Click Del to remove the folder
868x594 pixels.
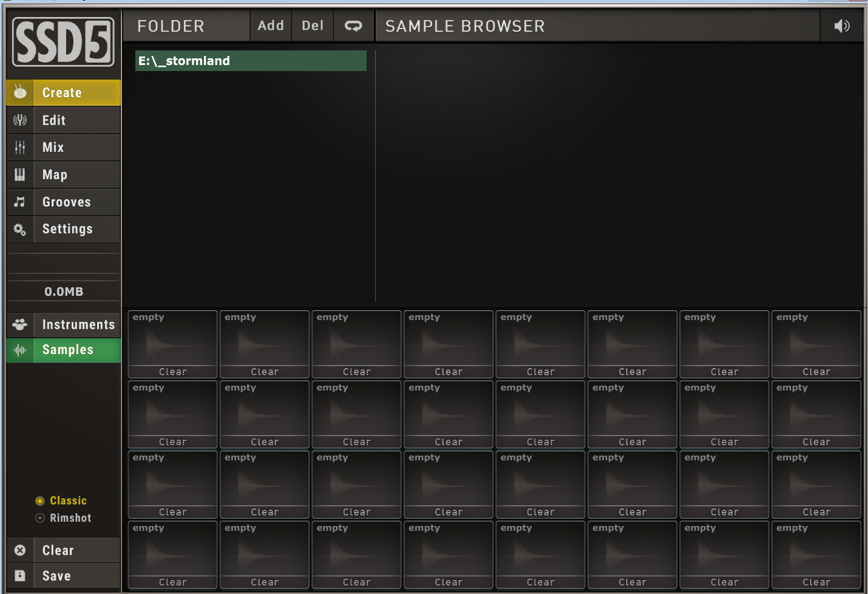(313, 26)
